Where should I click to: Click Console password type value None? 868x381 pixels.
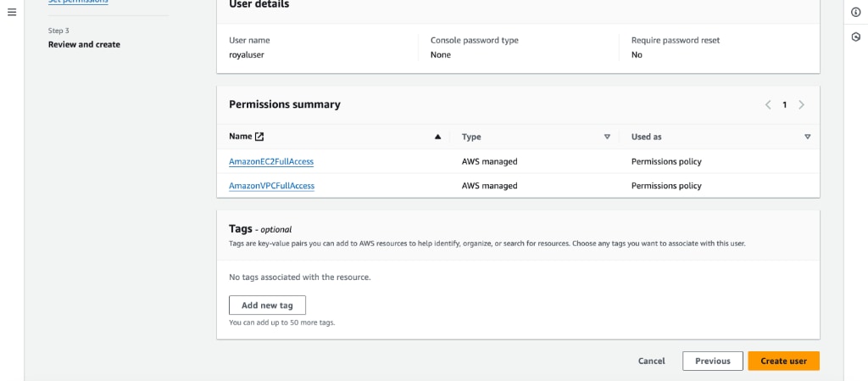point(441,55)
